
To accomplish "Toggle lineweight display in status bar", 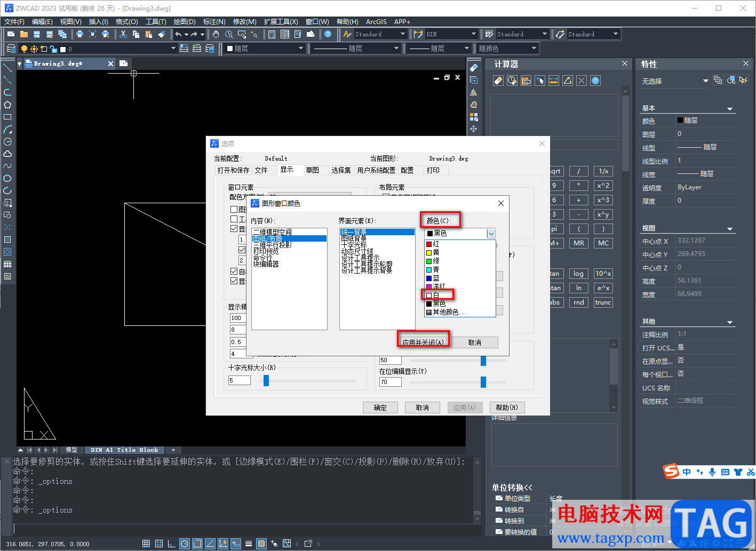I will tap(249, 544).
